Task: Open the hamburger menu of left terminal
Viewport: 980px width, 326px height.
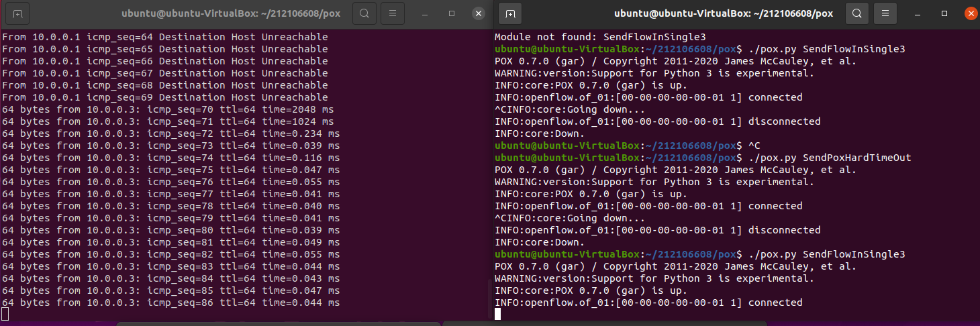Action: [393, 13]
